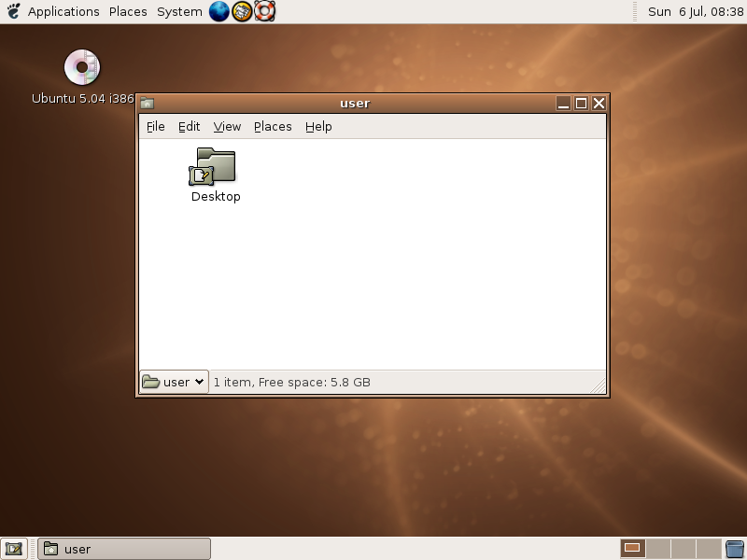Open the user location dropdown in the statusbar
This screenshot has width=747, height=560.
(x=173, y=382)
